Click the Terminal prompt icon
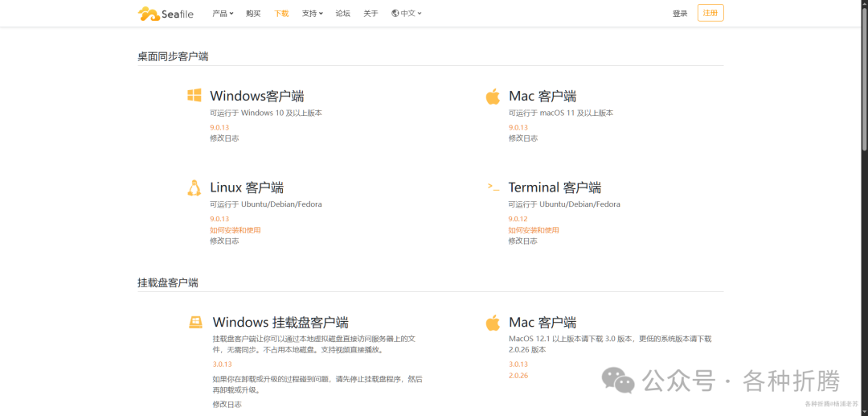 coord(493,187)
